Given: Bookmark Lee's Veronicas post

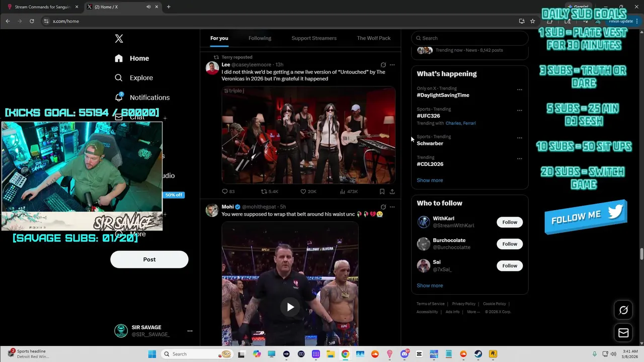Looking at the screenshot, I should tap(382, 192).
